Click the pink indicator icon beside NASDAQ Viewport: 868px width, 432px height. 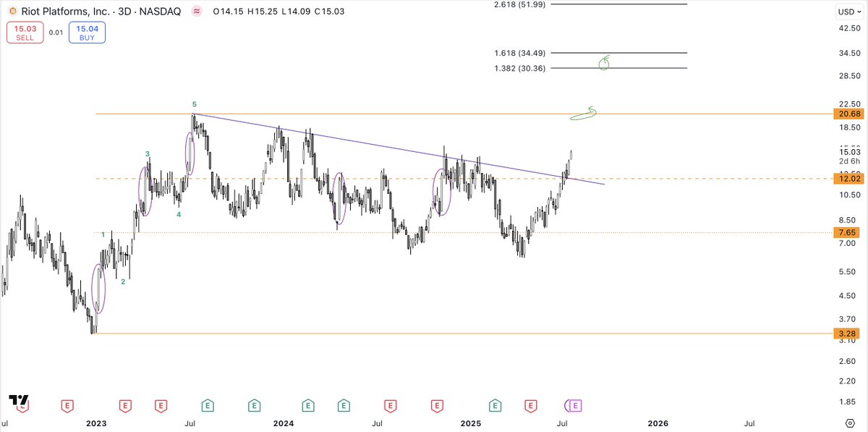point(197,12)
